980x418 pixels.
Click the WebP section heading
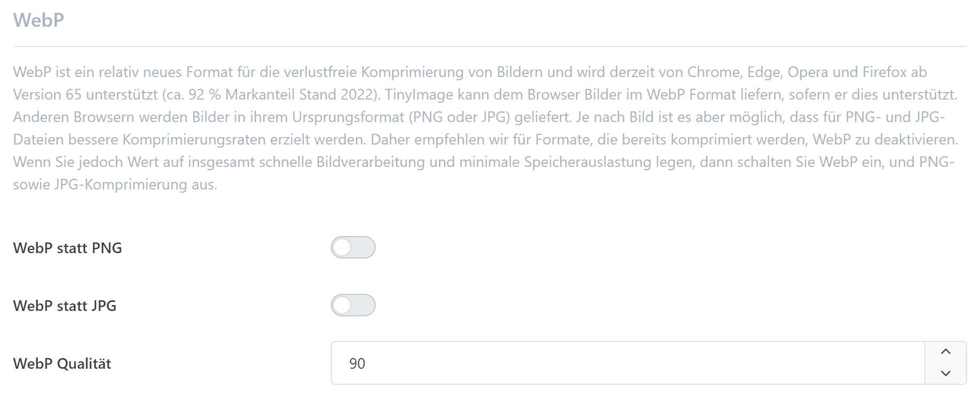(39, 20)
